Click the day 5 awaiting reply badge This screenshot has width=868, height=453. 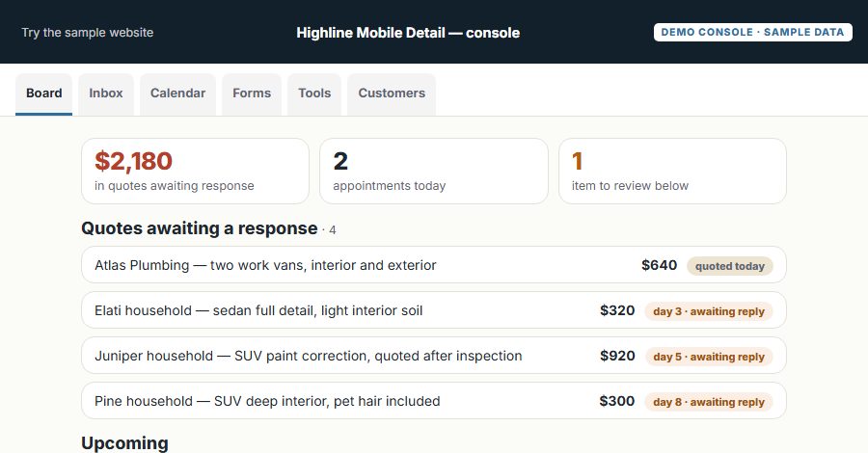click(x=709, y=357)
